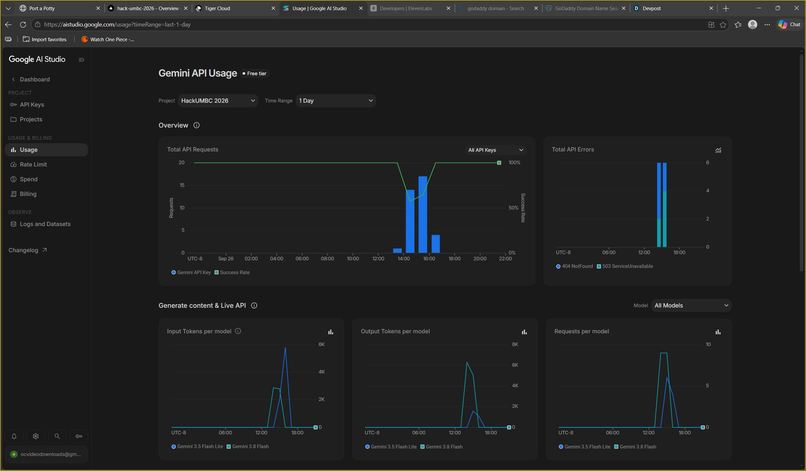This screenshot has height=471, width=806.
Task: Click the Generate content & Live API info icon
Action: pos(254,305)
